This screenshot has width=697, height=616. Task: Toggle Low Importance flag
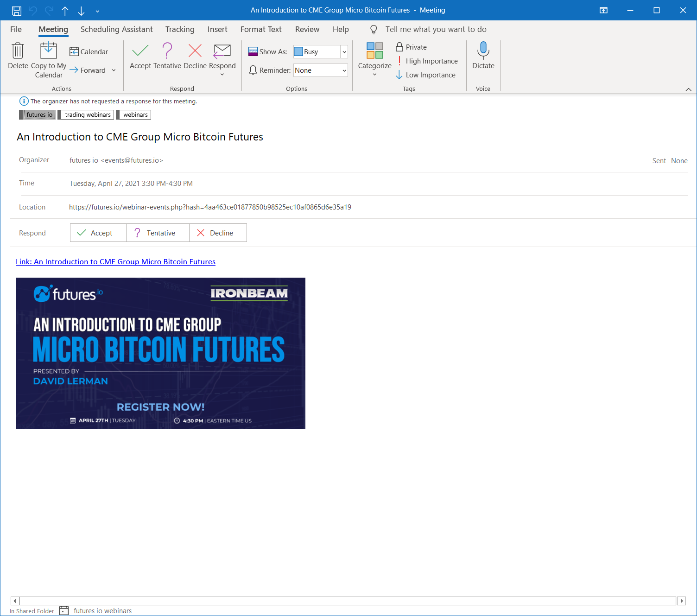pos(426,75)
